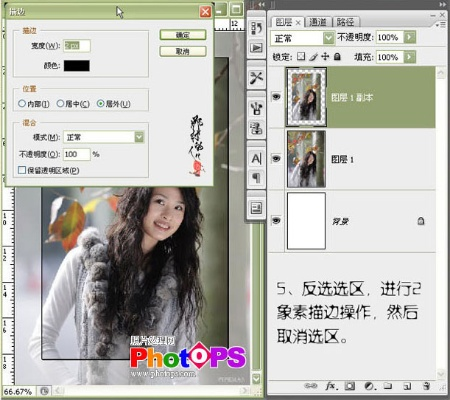Switch to the 通道 (Channels) tab
Screen dimensions: 450x400
pyautogui.click(x=318, y=22)
